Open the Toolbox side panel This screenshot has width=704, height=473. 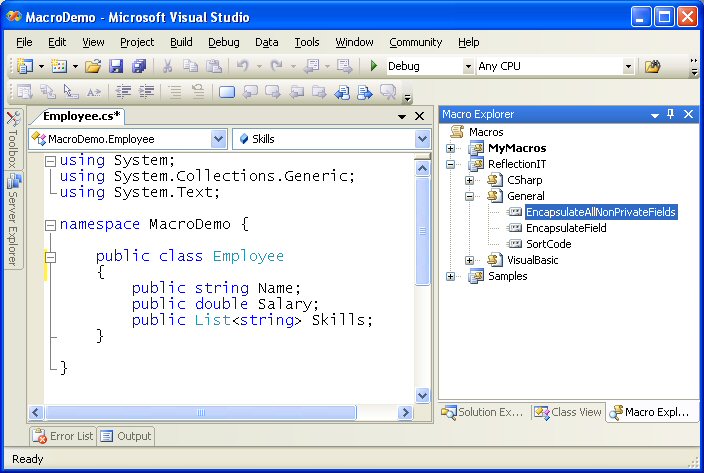coord(13,139)
